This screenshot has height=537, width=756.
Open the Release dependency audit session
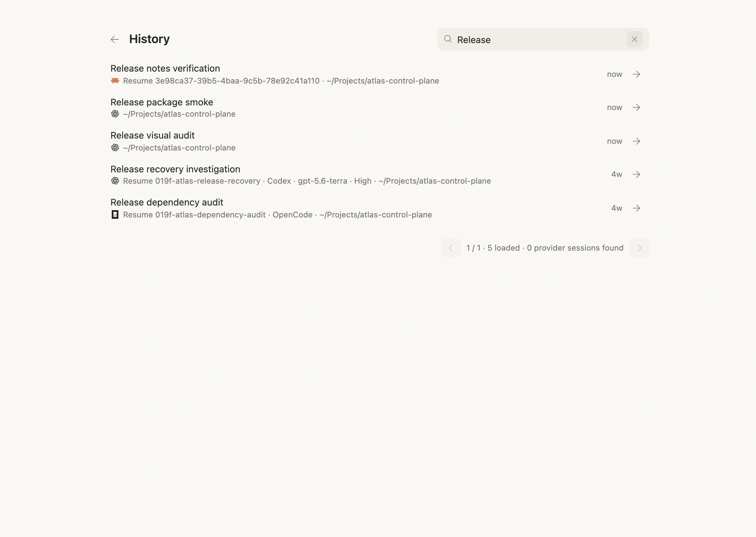tap(377, 208)
